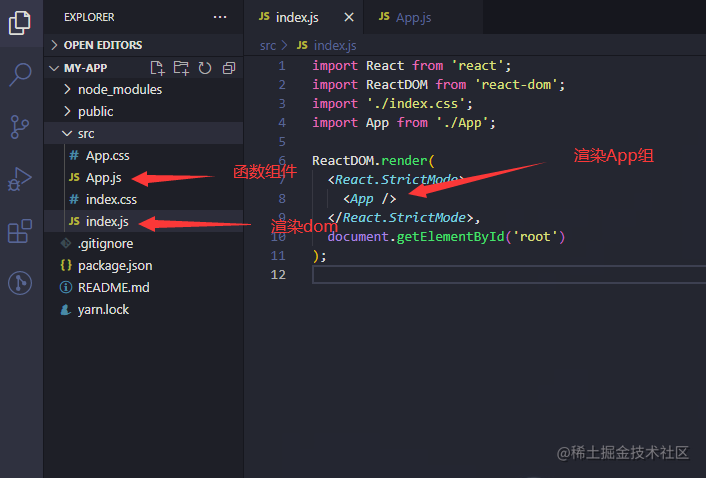Click the src breadcrumb segment
This screenshot has height=478, width=706.
click(267, 45)
